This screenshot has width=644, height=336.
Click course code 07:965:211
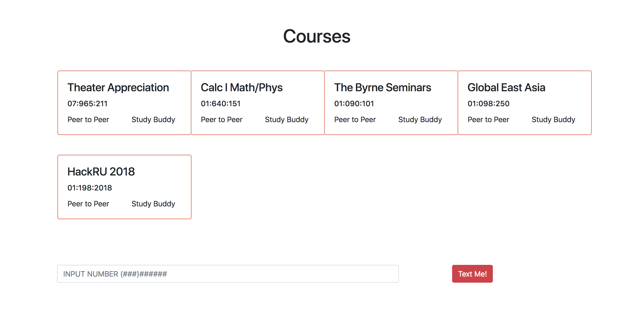[x=87, y=103]
